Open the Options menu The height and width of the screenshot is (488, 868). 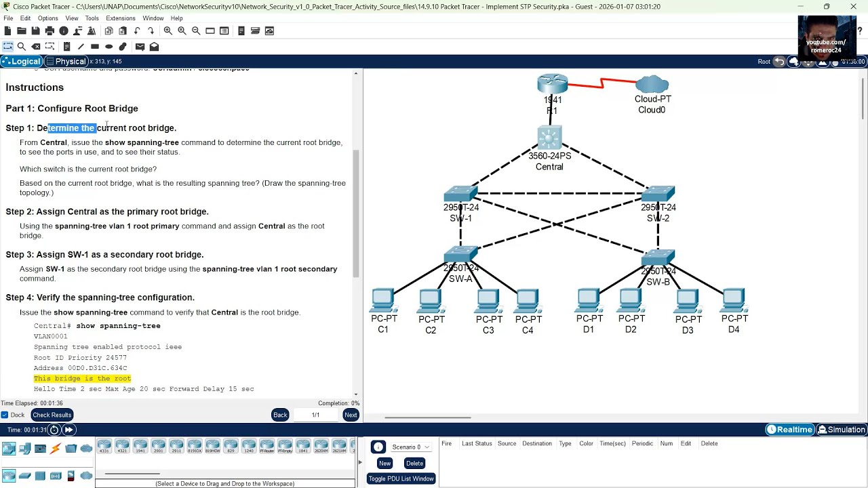click(x=47, y=18)
